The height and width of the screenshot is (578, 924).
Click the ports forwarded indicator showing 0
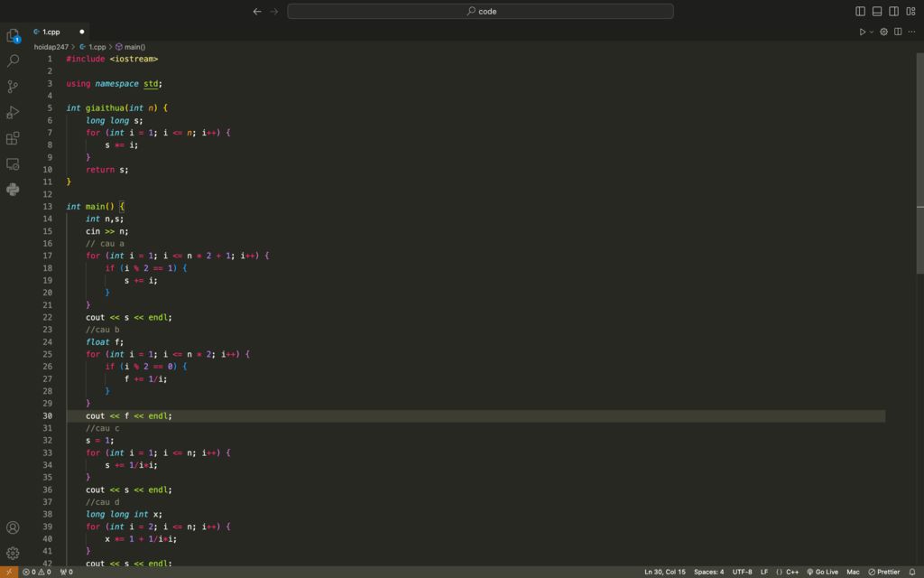coord(67,572)
